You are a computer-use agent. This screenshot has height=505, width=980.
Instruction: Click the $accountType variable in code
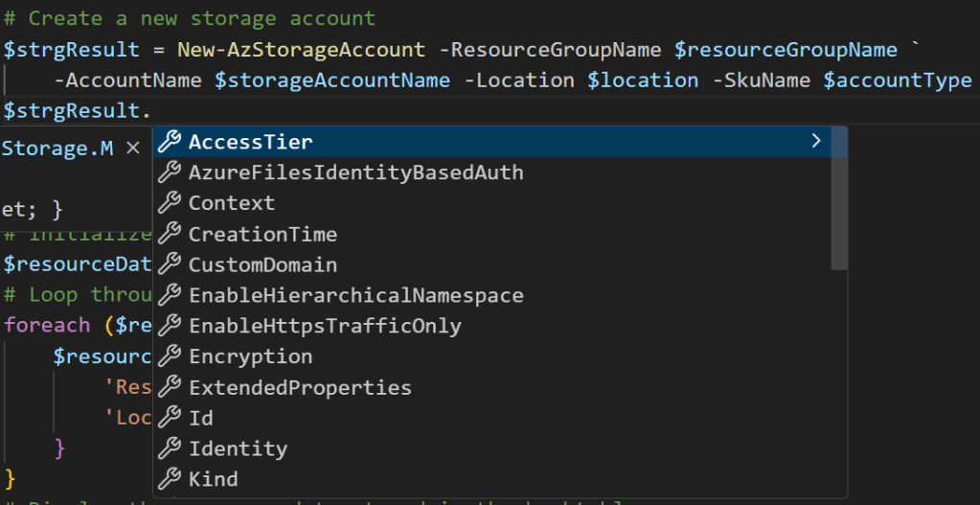(x=898, y=80)
